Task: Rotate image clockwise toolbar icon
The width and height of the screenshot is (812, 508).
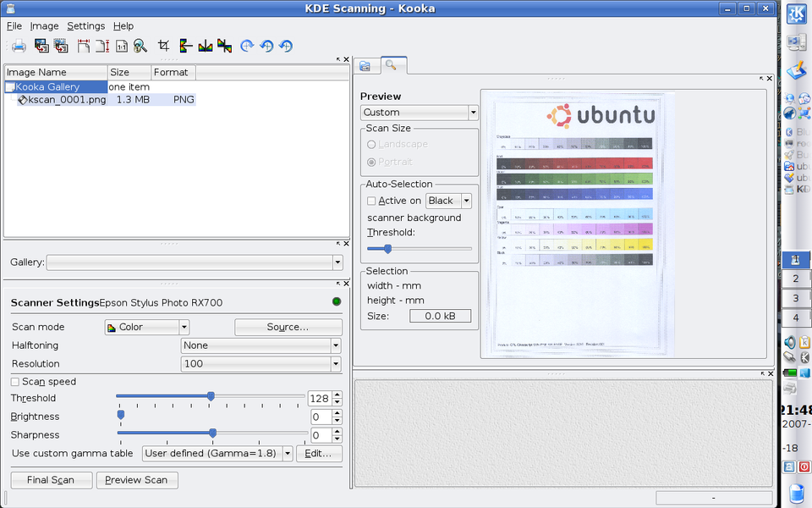Action: 248,46
